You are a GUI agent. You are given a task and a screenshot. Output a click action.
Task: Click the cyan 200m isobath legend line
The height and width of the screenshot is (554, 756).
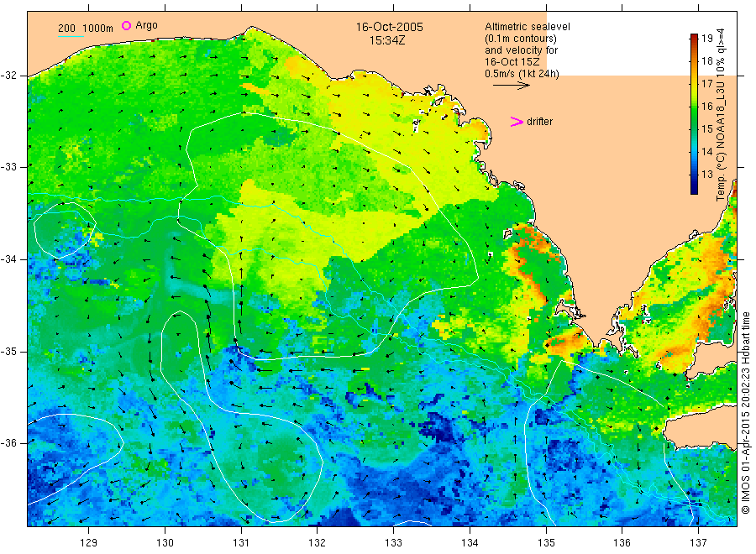(71, 36)
